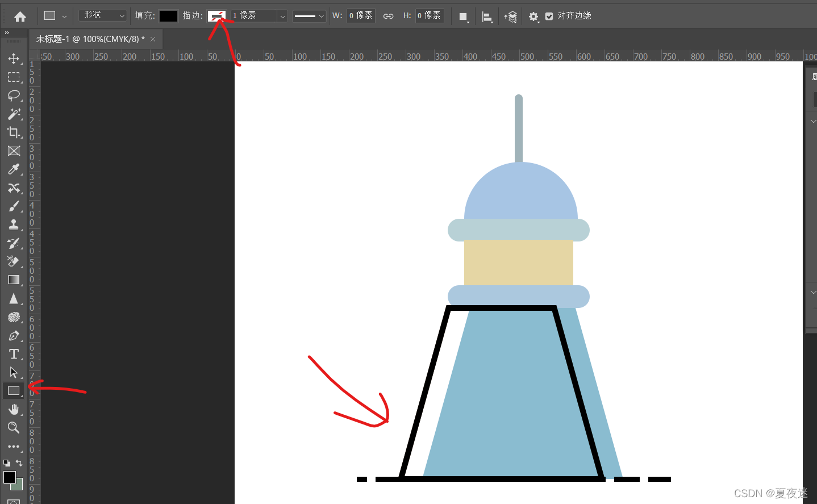The image size is (817, 504).
Task: Select the Sponge tool
Action: pyautogui.click(x=14, y=317)
